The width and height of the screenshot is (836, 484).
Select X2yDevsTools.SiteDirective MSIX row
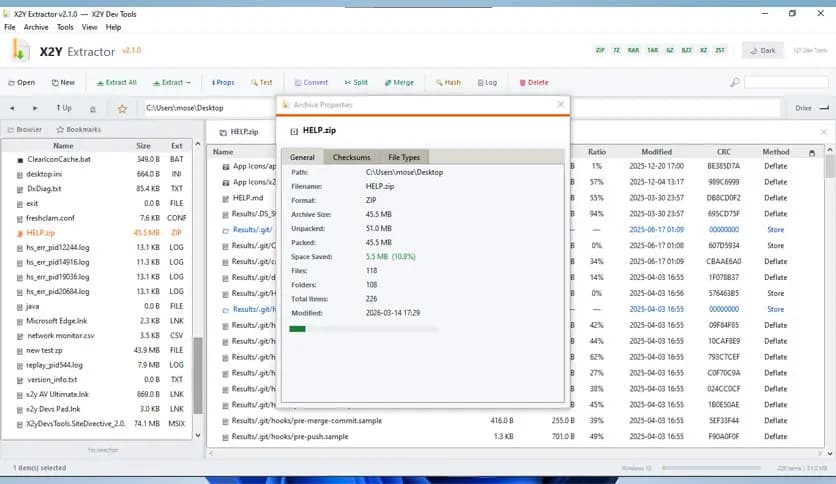(x=97, y=424)
